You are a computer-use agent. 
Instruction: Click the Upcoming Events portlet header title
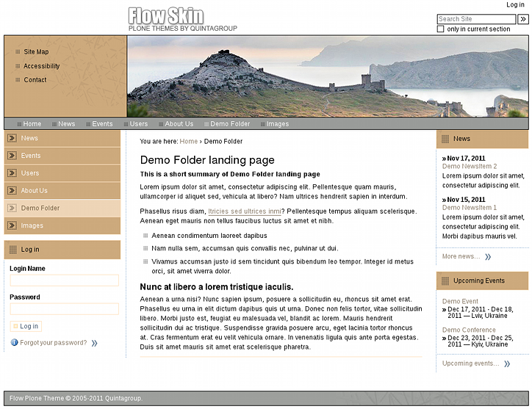click(479, 280)
